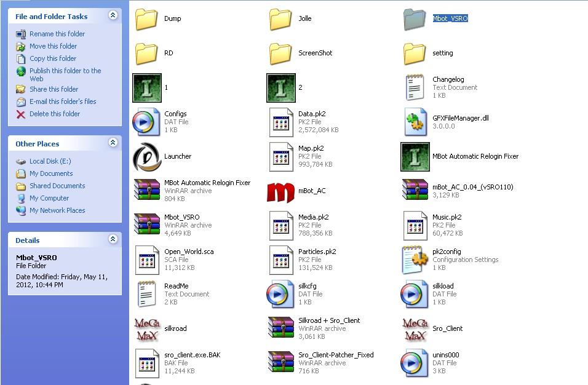Image resolution: width=588 pixels, height=385 pixels.
Task: Select the Sro_Client executable icon
Action: pyautogui.click(x=415, y=329)
